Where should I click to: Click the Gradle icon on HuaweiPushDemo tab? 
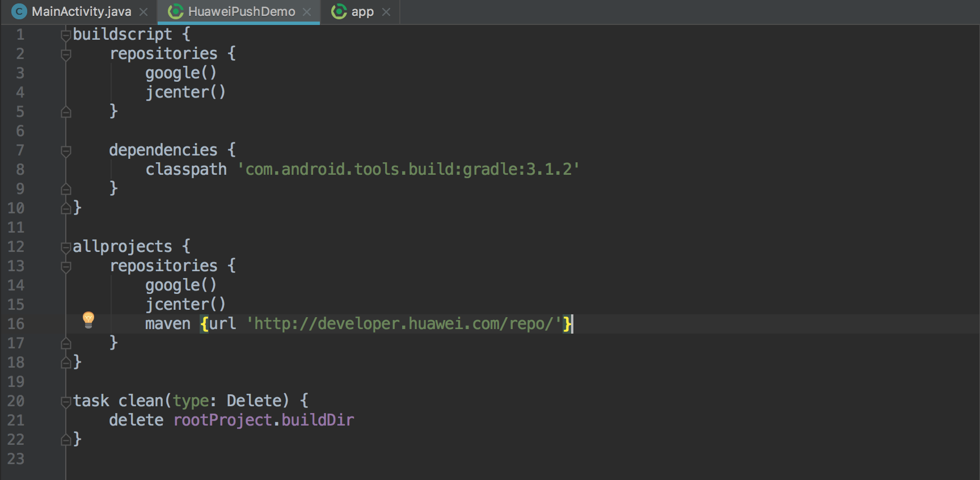click(x=176, y=11)
